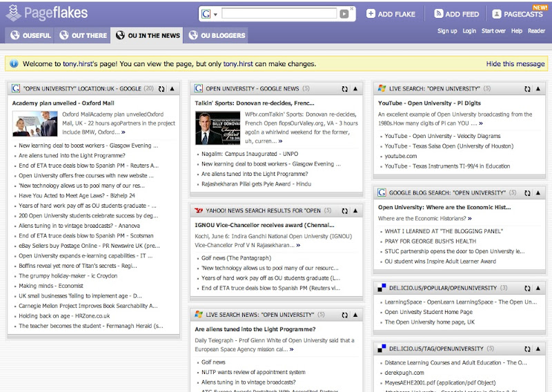Viewport: 552px width, 392px height.
Task: Refresh the del.icio.us popular openuniversity flake
Action: (x=527, y=288)
